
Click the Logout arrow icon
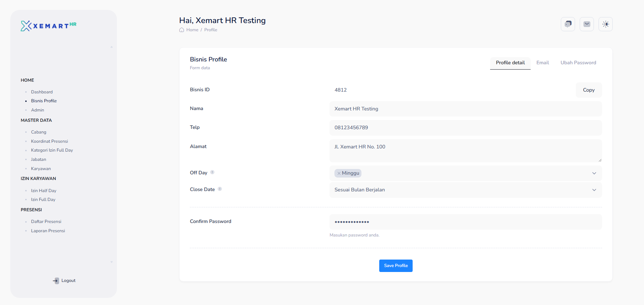[56, 281]
